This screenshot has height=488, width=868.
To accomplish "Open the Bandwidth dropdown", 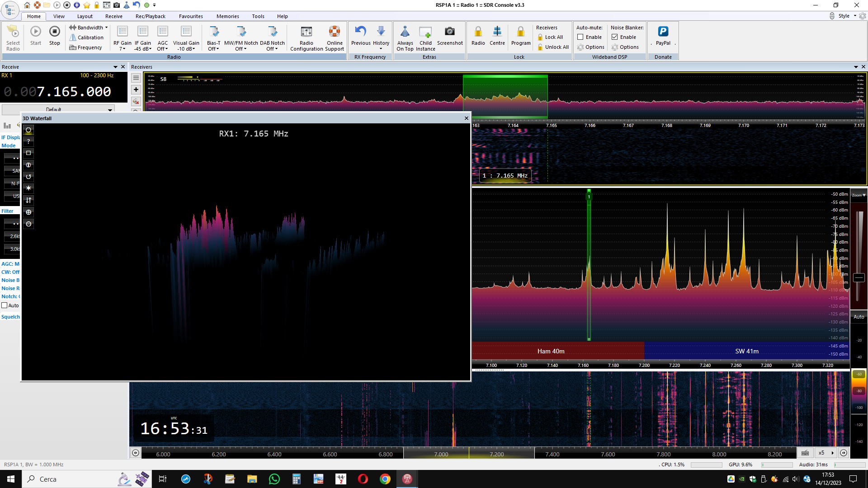I will 89,28.
